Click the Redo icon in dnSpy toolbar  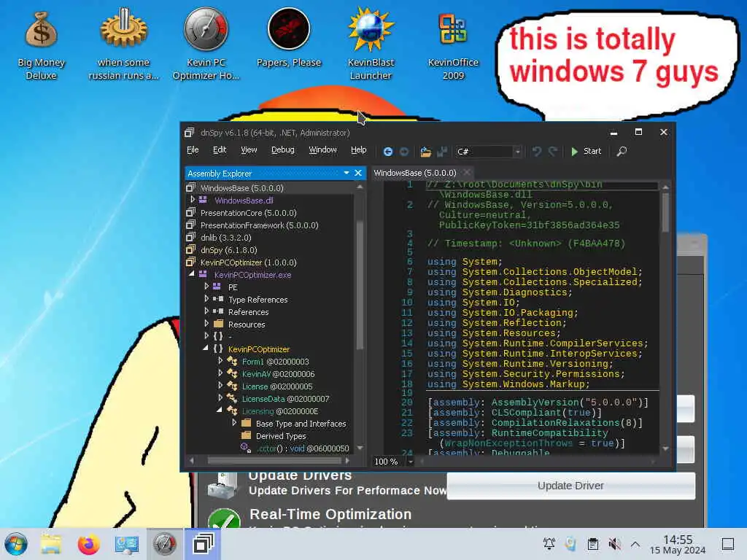click(x=553, y=152)
